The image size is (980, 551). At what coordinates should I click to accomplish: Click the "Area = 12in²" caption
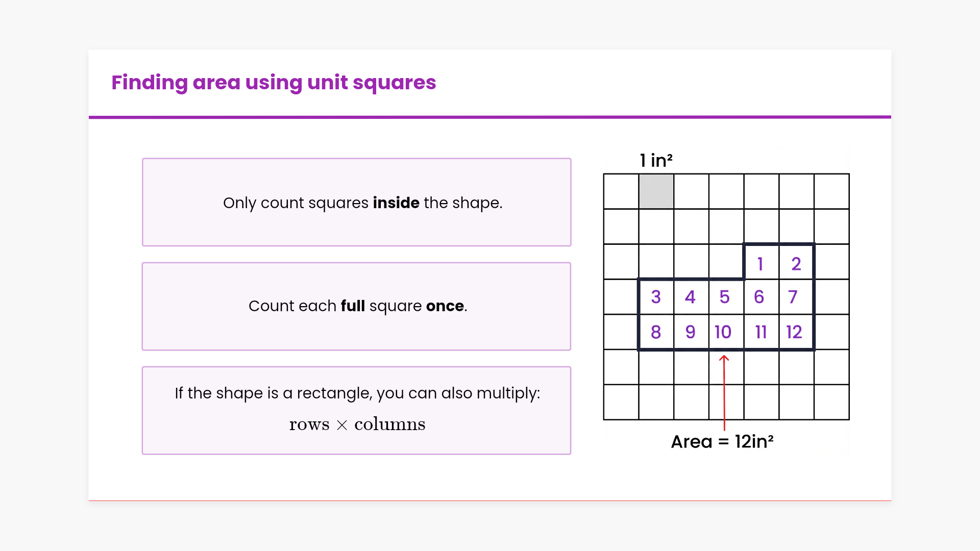click(722, 441)
